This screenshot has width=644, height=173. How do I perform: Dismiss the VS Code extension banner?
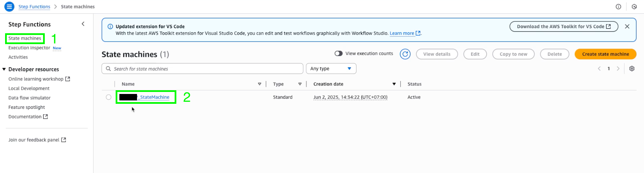(627, 26)
